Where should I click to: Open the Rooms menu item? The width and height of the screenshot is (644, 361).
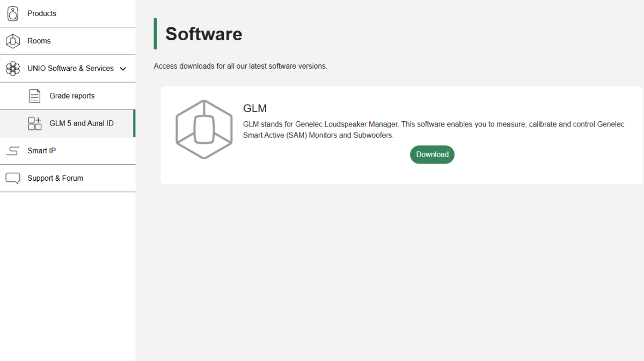coord(68,41)
